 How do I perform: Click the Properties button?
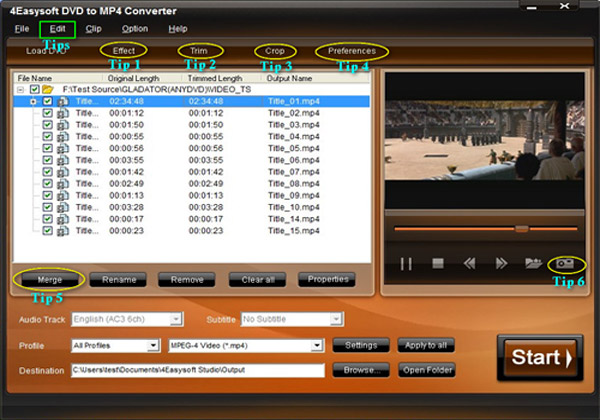point(328,279)
